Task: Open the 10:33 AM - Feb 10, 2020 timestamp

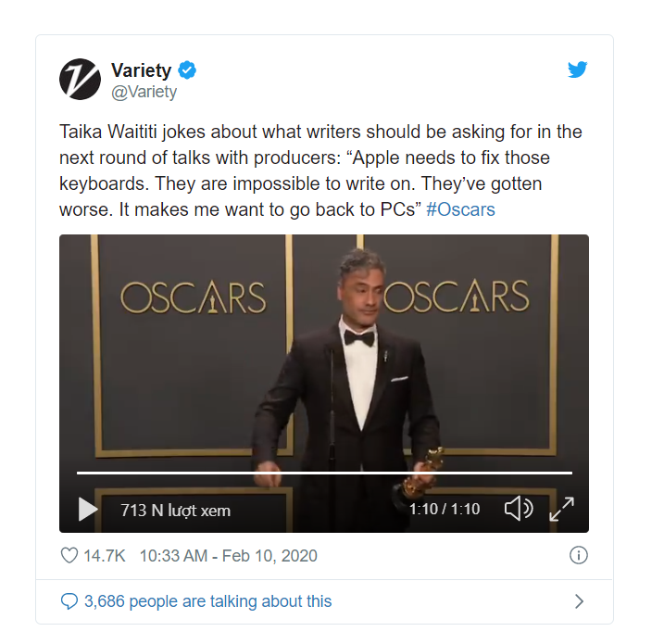Action: click(x=228, y=555)
